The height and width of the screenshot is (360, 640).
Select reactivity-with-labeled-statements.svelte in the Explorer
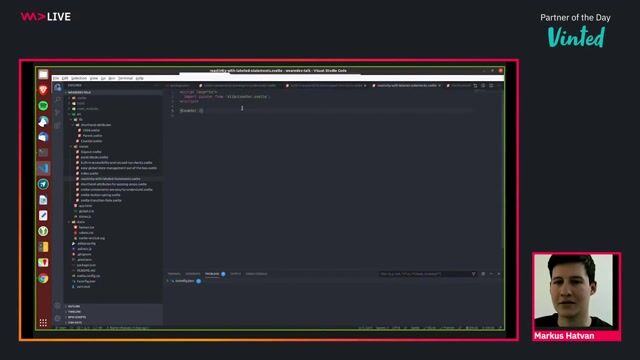110,179
